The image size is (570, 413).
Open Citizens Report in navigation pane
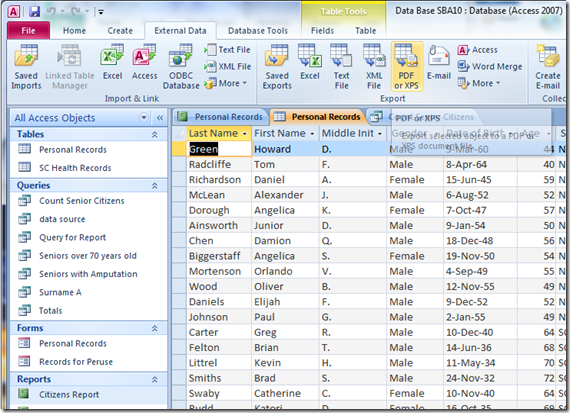[x=69, y=394]
